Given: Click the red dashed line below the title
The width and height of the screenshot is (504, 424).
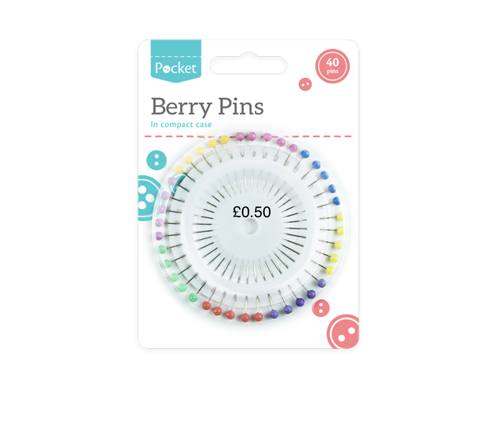Looking at the screenshot, I should pyautogui.click(x=248, y=136).
